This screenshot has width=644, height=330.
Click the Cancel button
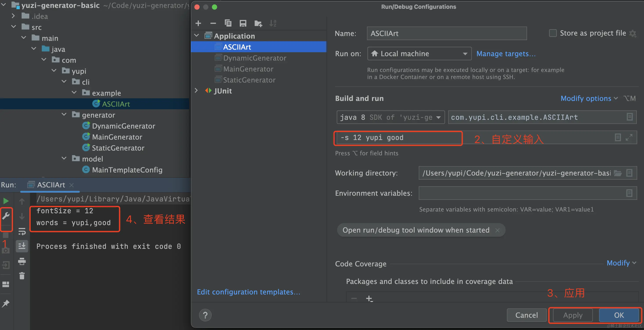click(x=526, y=315)
